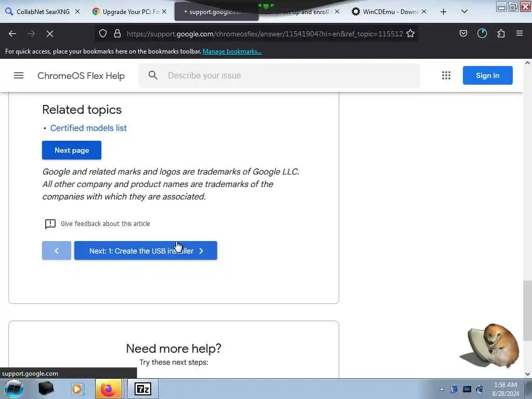Viewport: 532px width, 399px height.
Task: Open the circular toolbar icon beside Pocket
Action: coord(482,34)
